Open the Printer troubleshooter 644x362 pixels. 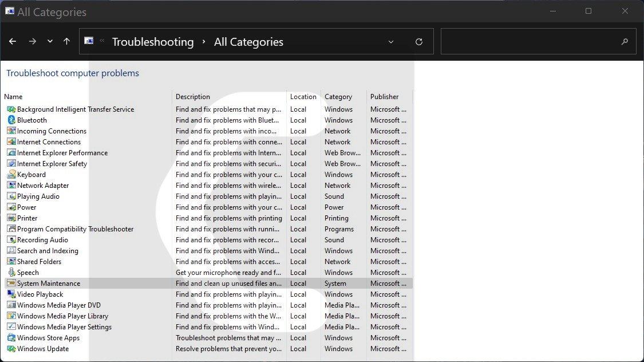click(27, 218)
